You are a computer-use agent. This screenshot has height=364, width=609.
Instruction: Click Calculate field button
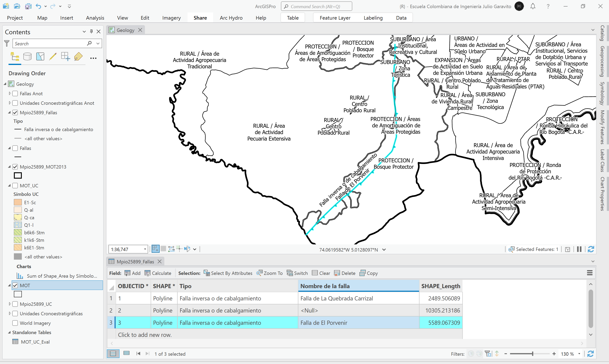(158, 273)
